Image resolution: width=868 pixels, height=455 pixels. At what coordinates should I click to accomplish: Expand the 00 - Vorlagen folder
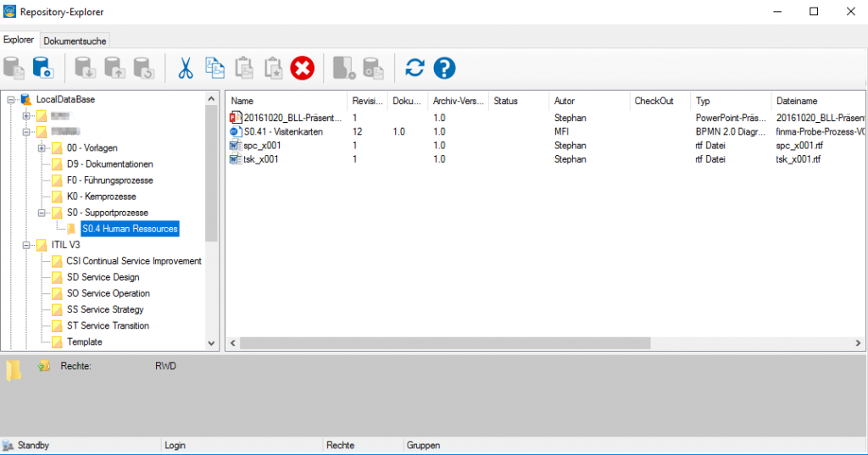(42, 147)
